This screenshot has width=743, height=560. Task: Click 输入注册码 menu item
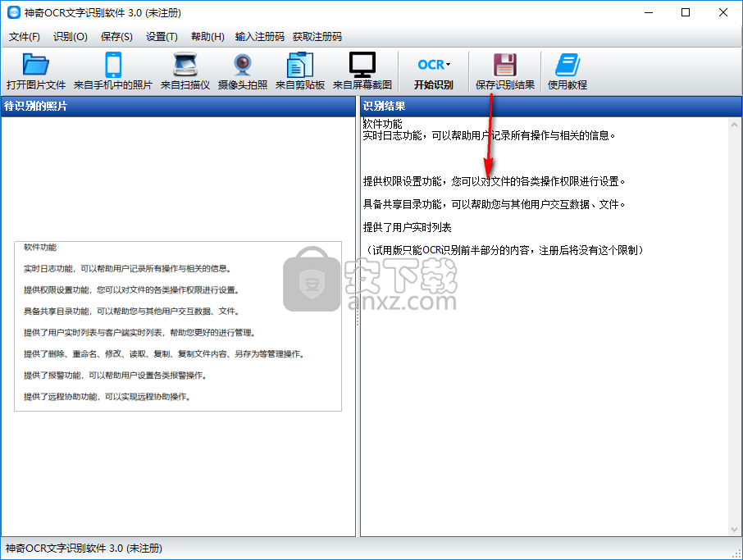260,36
